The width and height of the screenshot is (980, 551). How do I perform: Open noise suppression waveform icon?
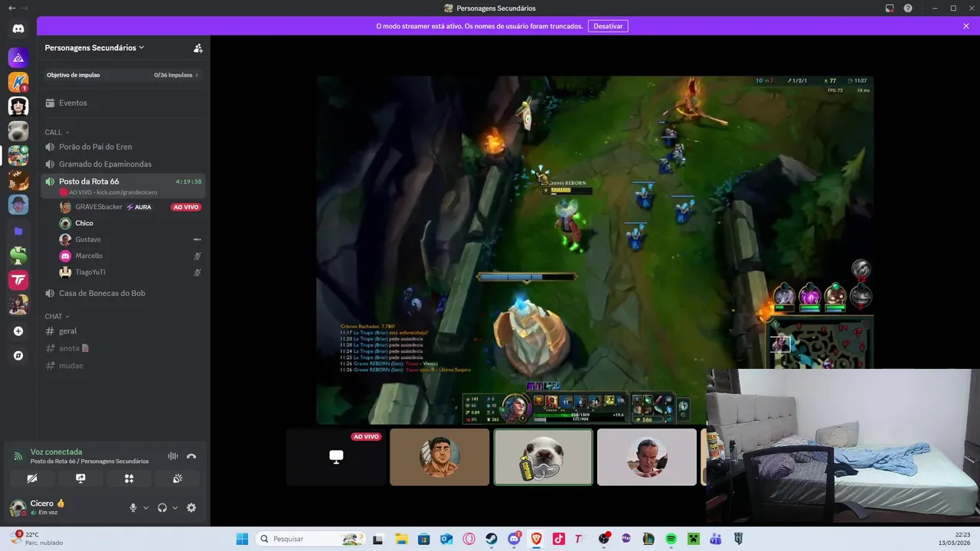(x=172, y=456)
